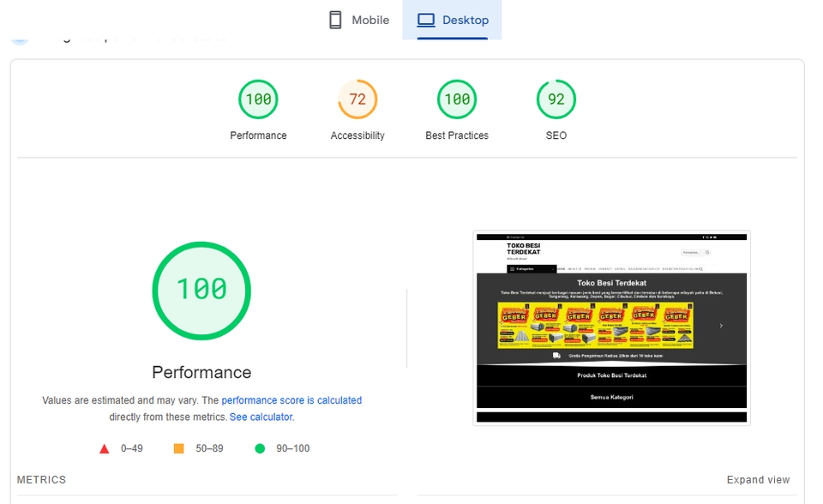Click the Toko Besi Terdekat site preview
Screen dimensions: 823x504
pos(611,327)
